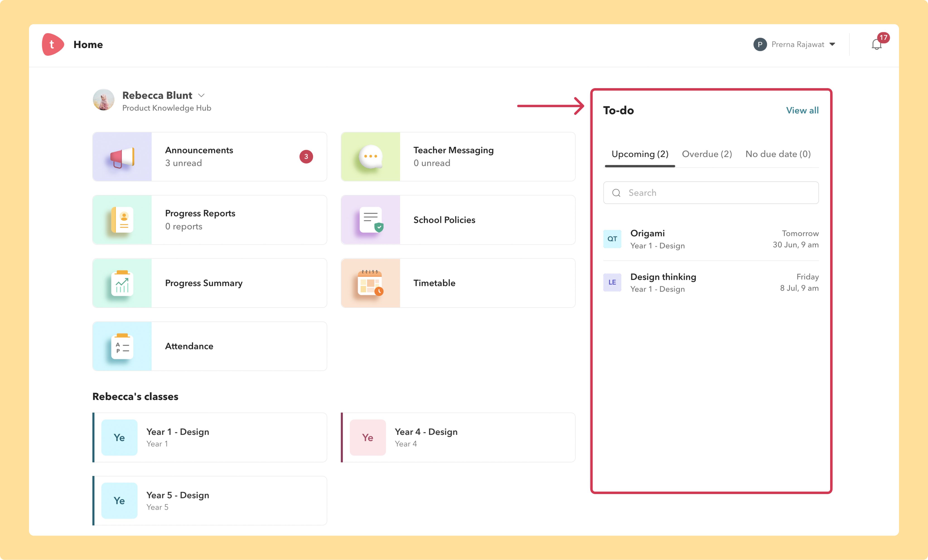Open the No due date tab

point(777,154)
